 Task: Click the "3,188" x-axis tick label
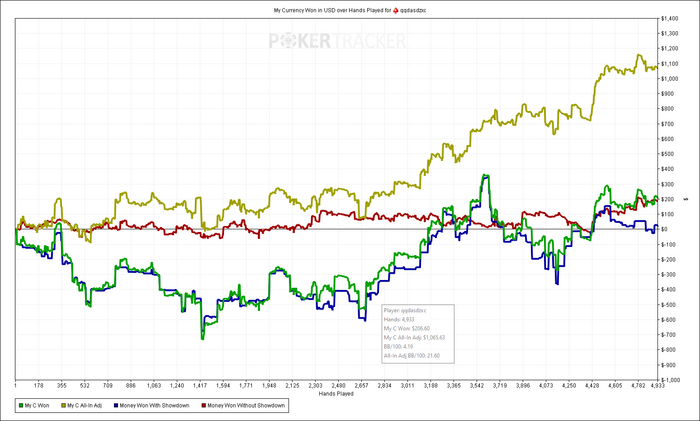pyautogui.click(x=431, y=386)
